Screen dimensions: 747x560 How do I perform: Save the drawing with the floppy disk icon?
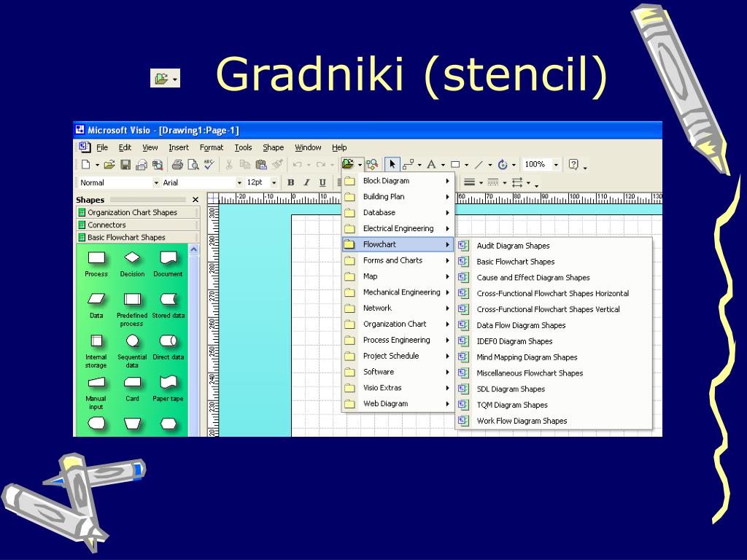[125, 165]
